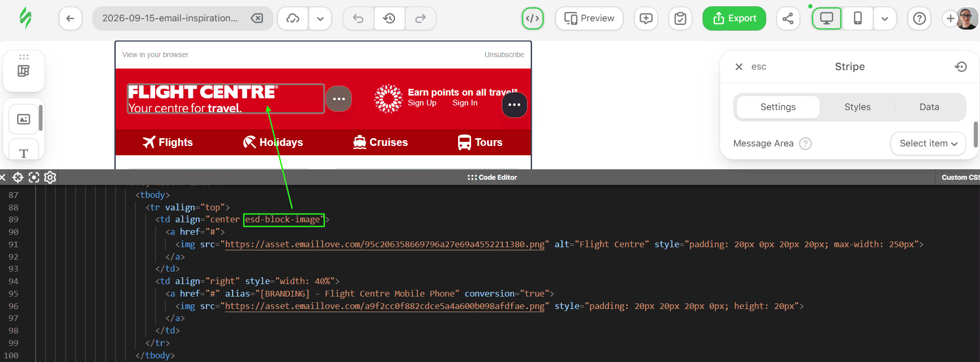Screen dimensions: 980x362
Task: Clear the email name field
Action: point(257,18)
